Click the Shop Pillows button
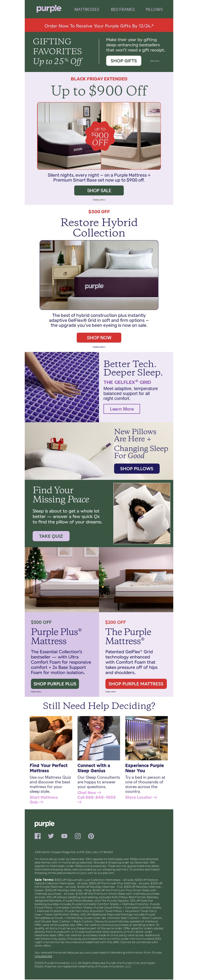Screen dimensions: 198x980 pyautogui.click(x=137, y=468)
